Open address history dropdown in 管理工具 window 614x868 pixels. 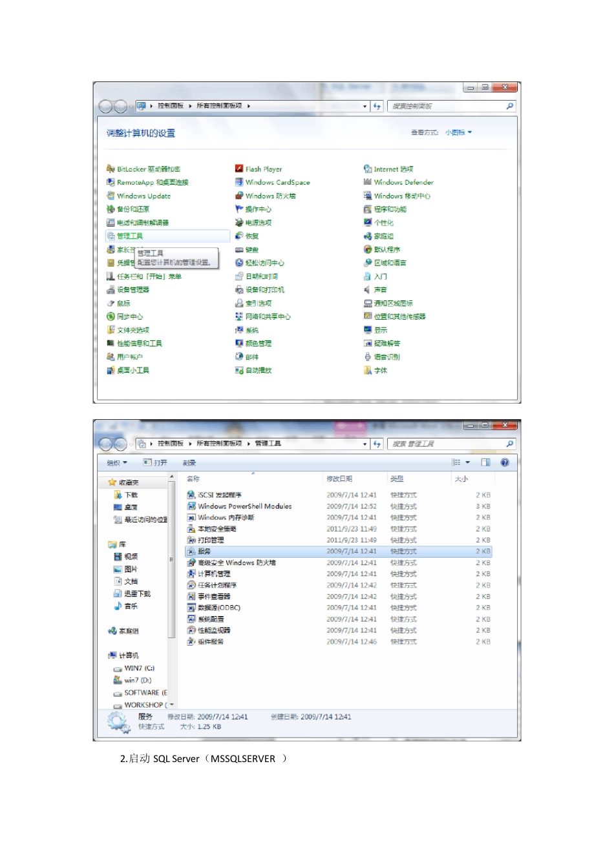tap(365, 444)
